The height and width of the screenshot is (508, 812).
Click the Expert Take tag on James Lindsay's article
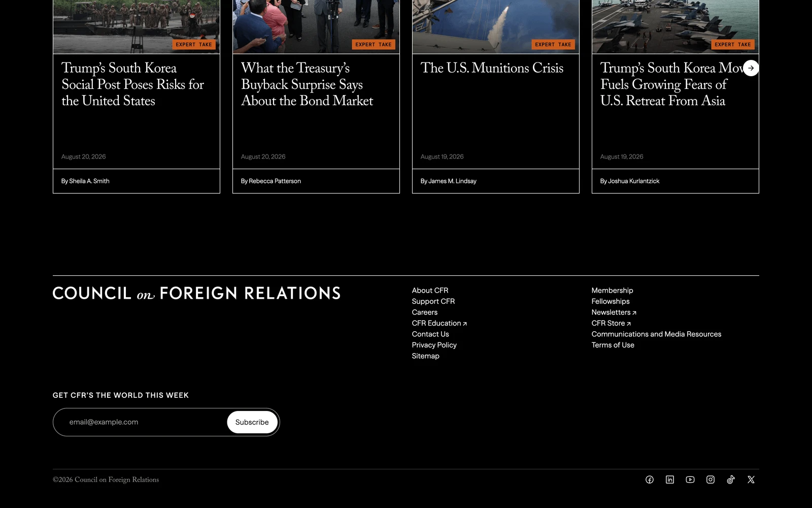(553, 45)
